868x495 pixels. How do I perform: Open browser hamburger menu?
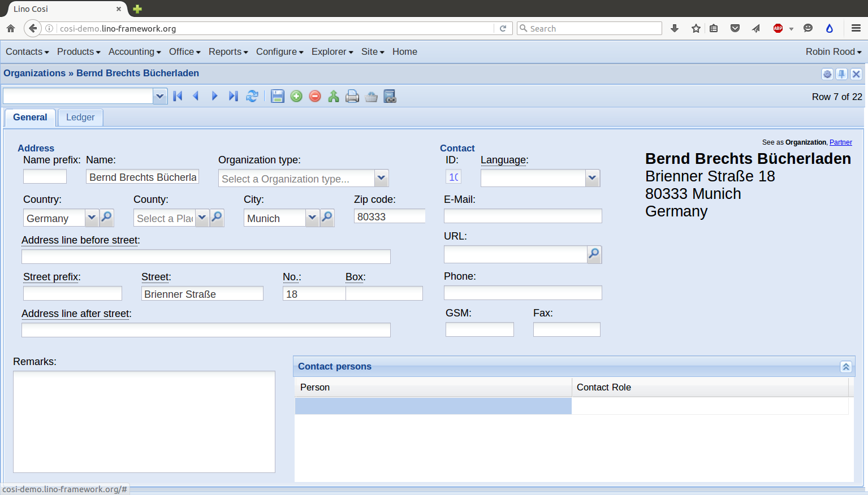pos(856,28)
